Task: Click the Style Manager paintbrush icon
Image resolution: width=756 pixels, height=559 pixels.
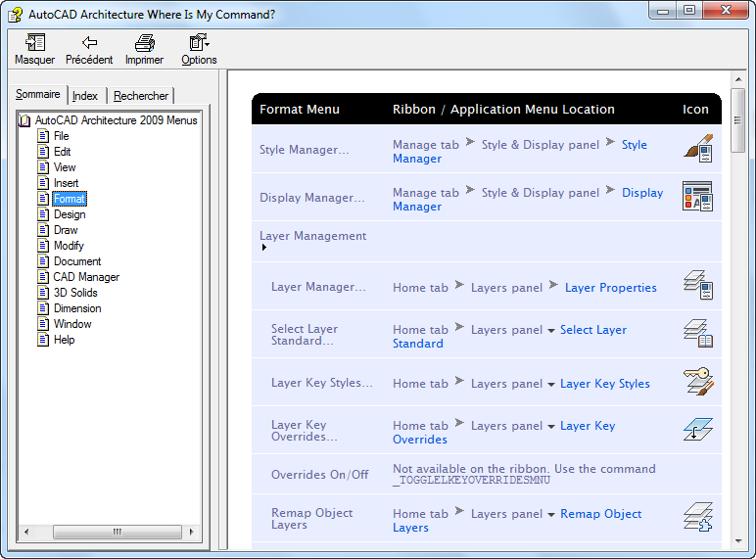Action: [x=698, y=149]
